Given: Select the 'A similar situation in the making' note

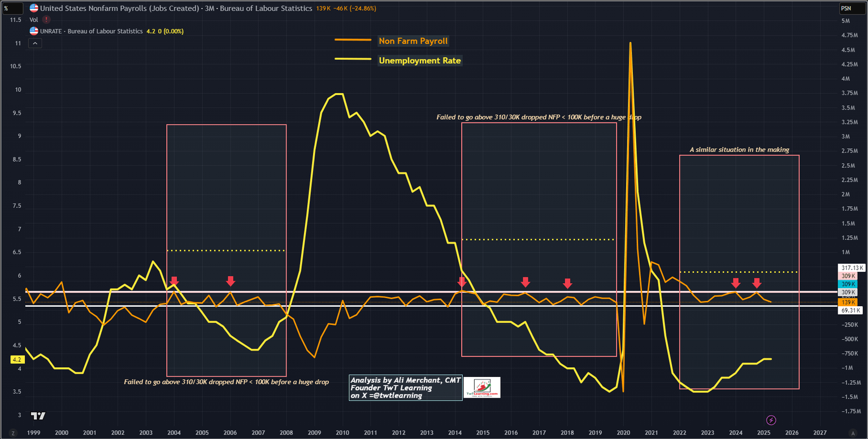Looking at the screenshot, I should pyautogui.click(x=739, y=150).
